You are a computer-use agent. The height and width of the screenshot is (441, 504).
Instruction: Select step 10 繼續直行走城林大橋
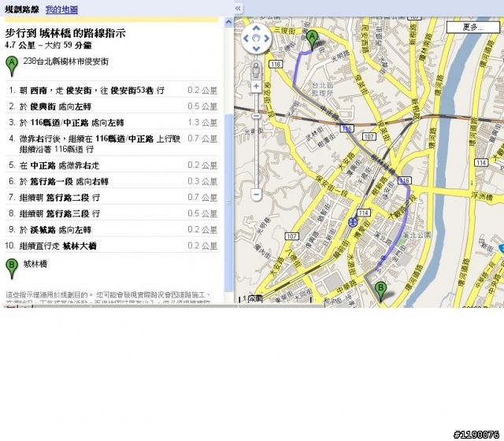click(111, 246)
